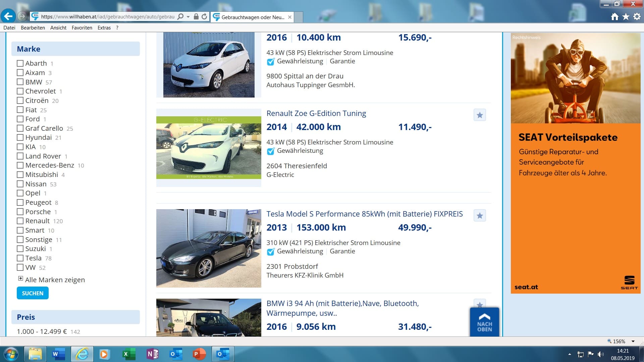The image size is (644, 362).
Task: Open the G-Electric Renault Zoe thumbnail
Action: [x=209, y=147]
